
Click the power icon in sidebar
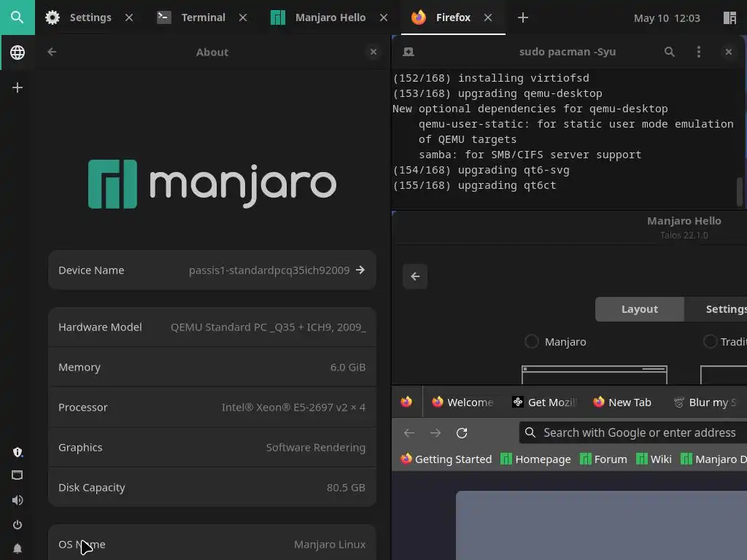pyautogui.click(x=18, y=525)
